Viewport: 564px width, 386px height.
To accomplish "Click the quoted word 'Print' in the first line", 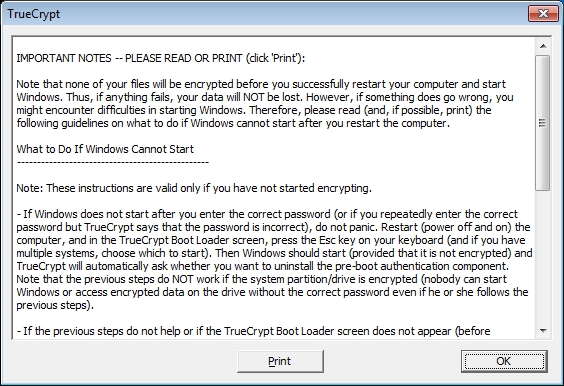I will pos(285,58).
